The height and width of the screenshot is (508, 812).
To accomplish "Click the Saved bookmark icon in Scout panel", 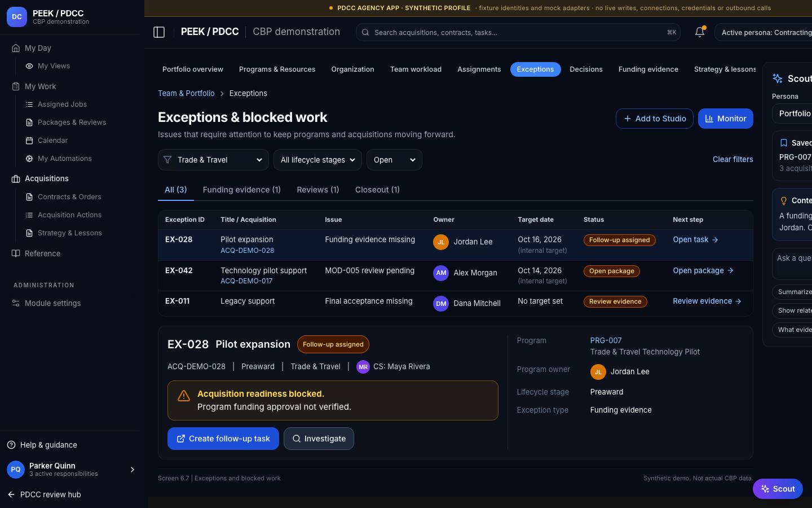I will [x=783, y=143].
